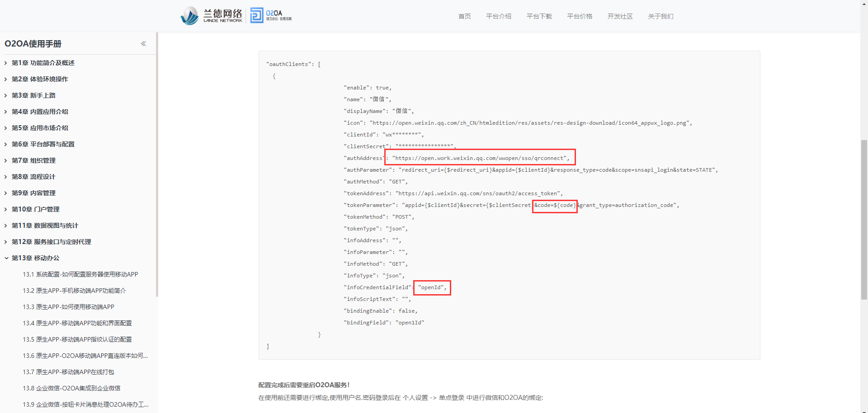868x413 pixels.
Task: Click the "oauthClients": [ line
Action: point(293,64)
